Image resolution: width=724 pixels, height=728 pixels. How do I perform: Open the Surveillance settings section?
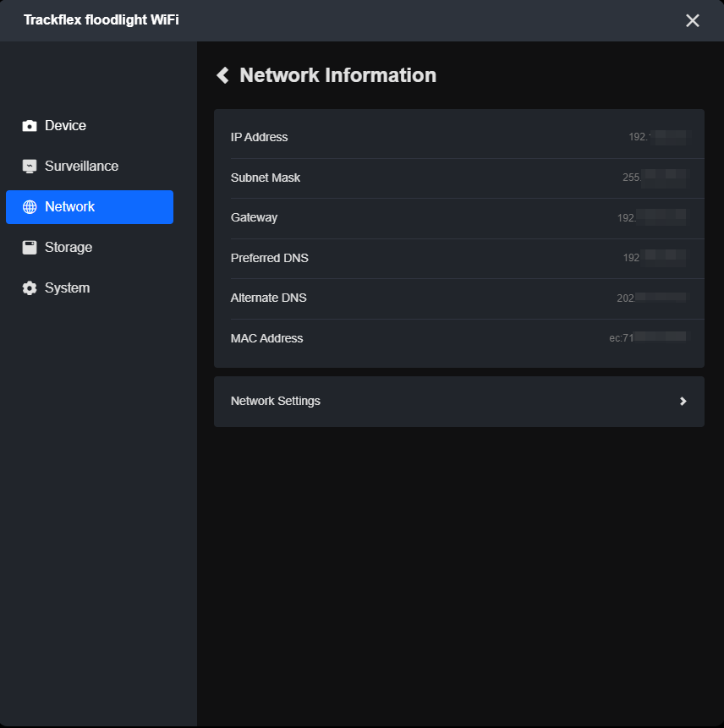90,167
